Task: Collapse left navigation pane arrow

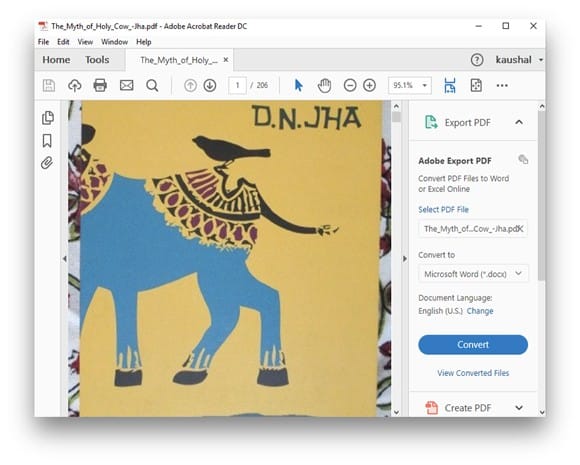Action: click(65, 259)
